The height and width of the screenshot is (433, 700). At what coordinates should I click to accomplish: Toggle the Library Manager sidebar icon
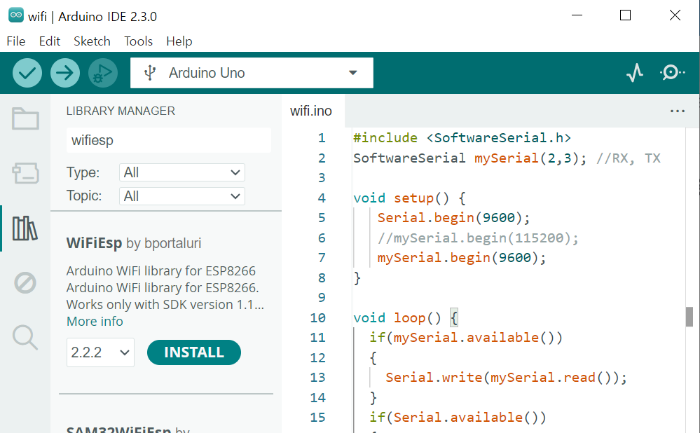[25, 228]
